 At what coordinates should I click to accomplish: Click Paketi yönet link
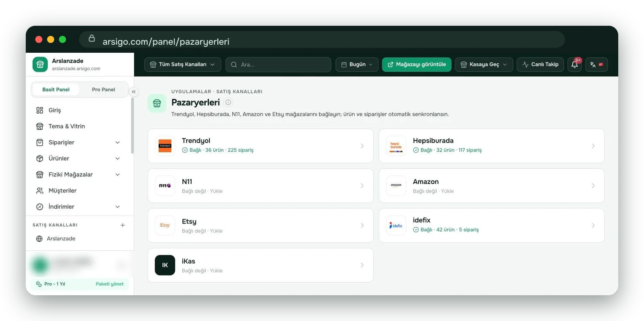point(109,284)
